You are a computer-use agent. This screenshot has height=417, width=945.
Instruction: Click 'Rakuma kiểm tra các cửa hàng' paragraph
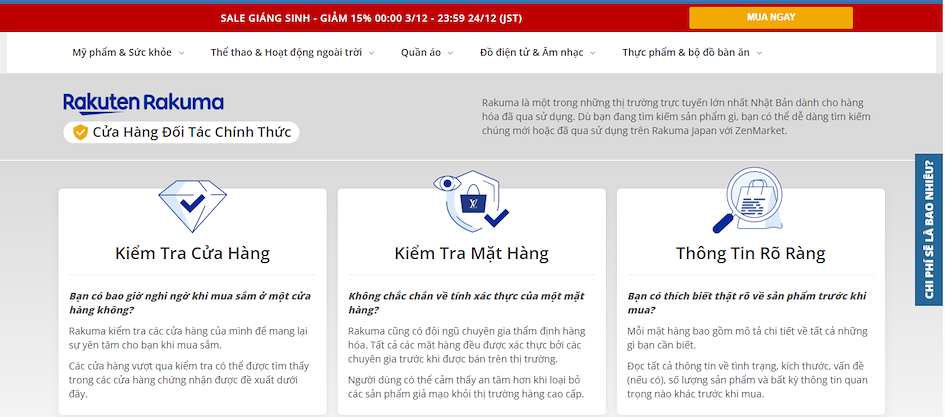coord(189,338)
